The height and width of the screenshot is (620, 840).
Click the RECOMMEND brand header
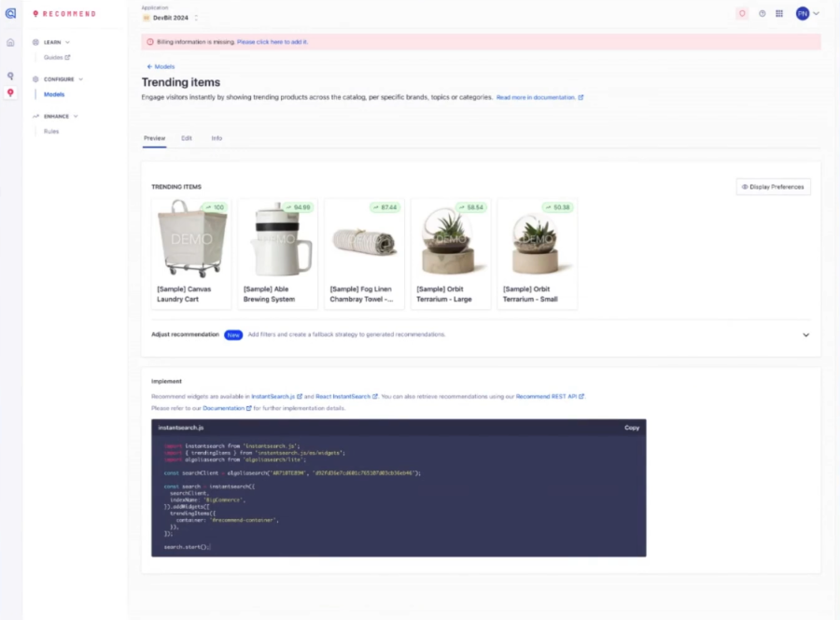pos(64,14)
